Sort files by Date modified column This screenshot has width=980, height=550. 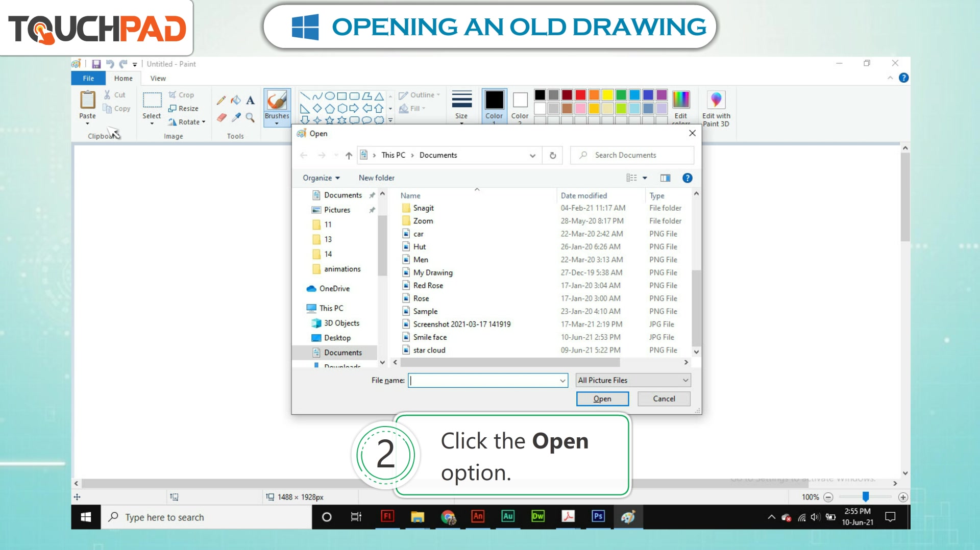click(584, 195)
